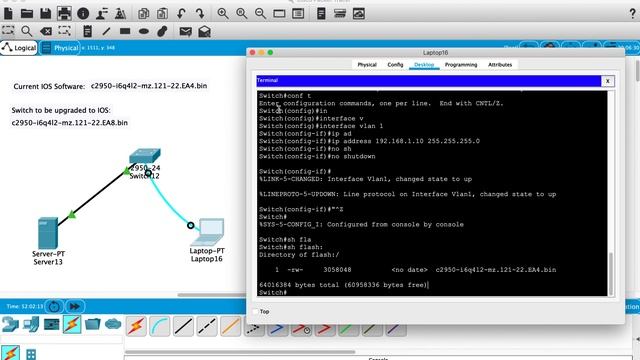This screenshot has height=360, width=640.
Task: Pick the copper straight-through cable
Action: (x=183, y=327)
